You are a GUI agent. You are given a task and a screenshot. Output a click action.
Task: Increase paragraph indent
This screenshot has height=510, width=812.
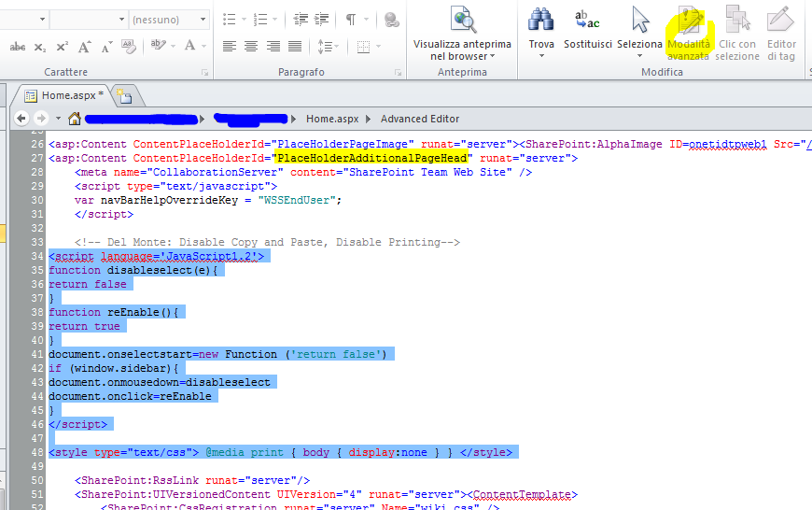pos(322,20)
